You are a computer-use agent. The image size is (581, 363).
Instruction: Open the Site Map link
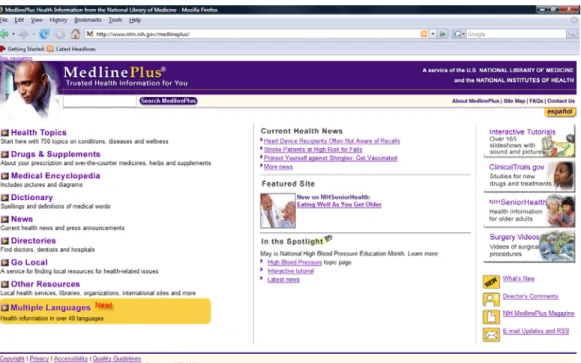pos(514,101)
